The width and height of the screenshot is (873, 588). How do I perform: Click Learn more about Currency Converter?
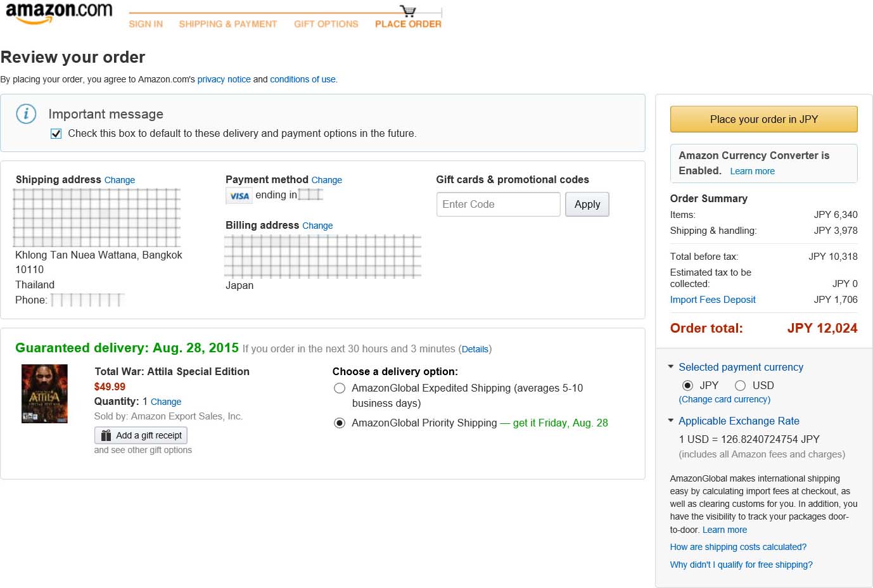point(753,171)
